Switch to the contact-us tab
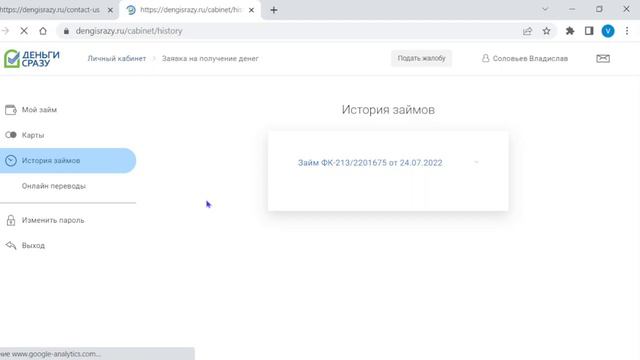The width and height of the screenshot is (640, 360). coord(50,10)
